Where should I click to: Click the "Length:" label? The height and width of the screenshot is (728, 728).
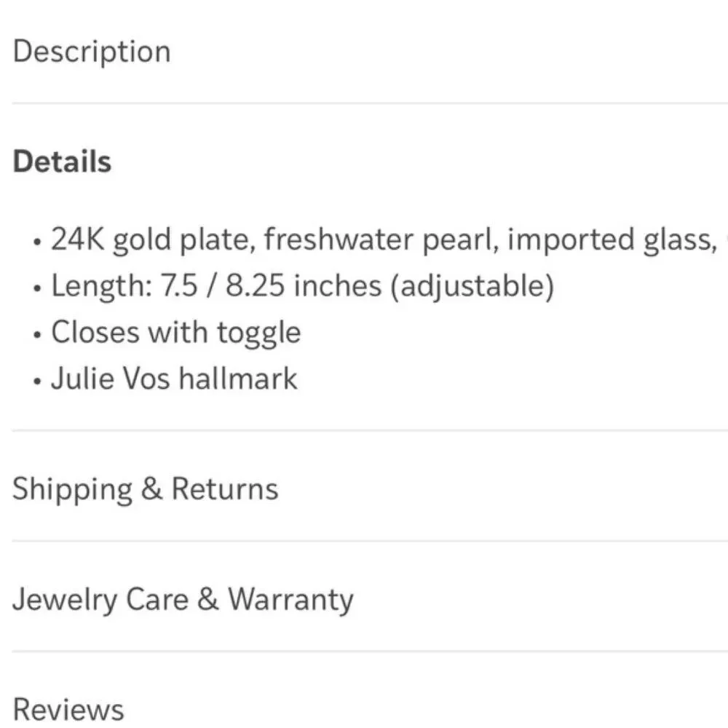(97, 286)
